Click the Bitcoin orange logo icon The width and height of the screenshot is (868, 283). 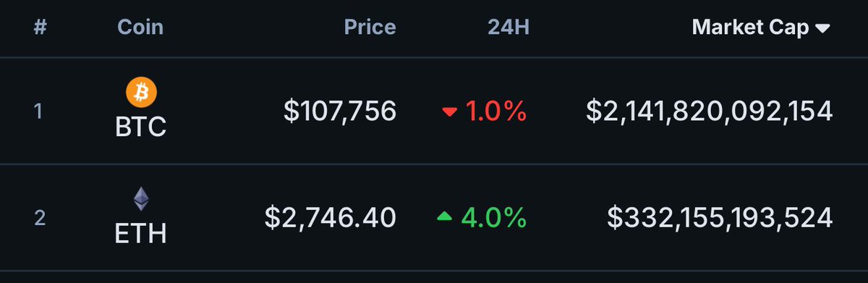pyautogui.click(x=142, y=92)
